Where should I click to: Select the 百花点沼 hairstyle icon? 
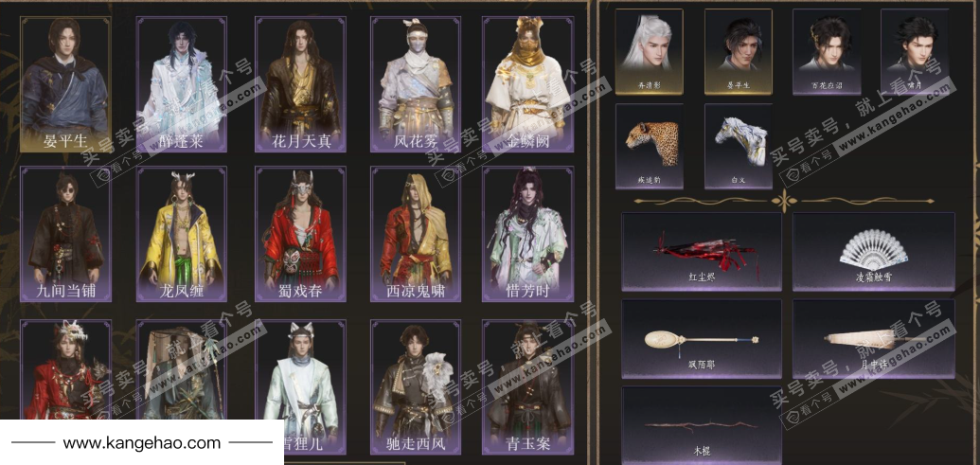827,51
